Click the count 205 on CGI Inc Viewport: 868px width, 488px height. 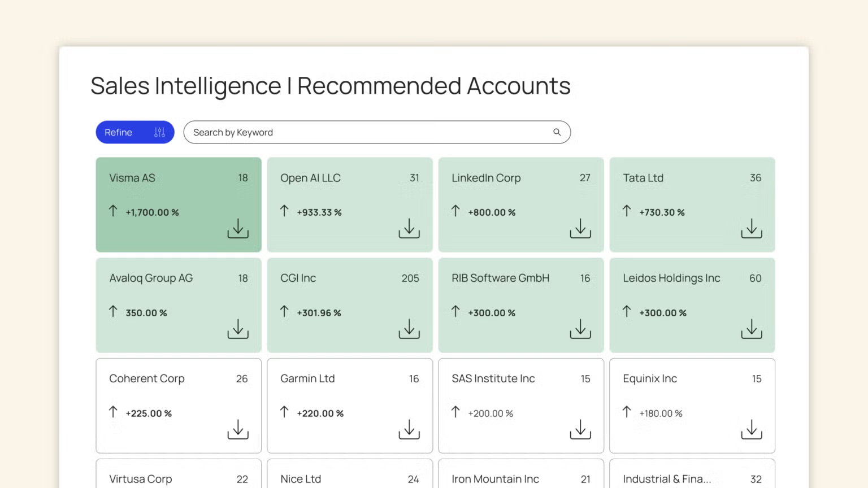coord(410,278)
